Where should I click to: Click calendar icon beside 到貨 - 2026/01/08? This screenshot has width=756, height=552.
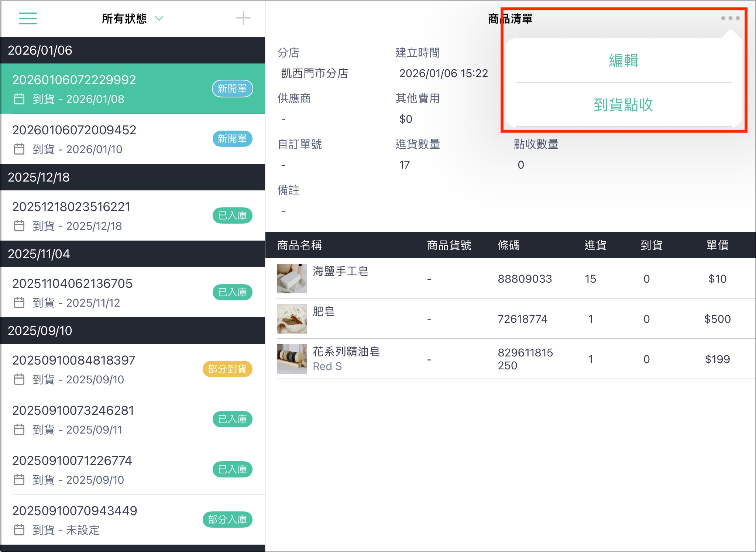19,99
